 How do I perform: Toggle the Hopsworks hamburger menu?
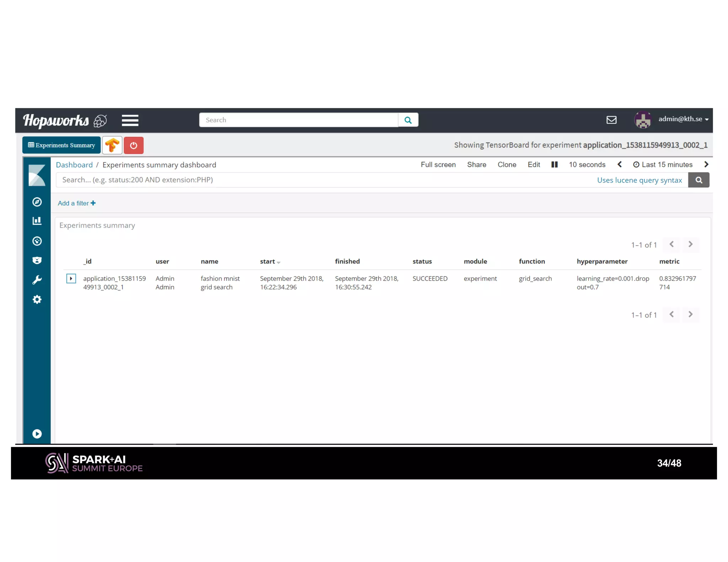tap(130, 120)
